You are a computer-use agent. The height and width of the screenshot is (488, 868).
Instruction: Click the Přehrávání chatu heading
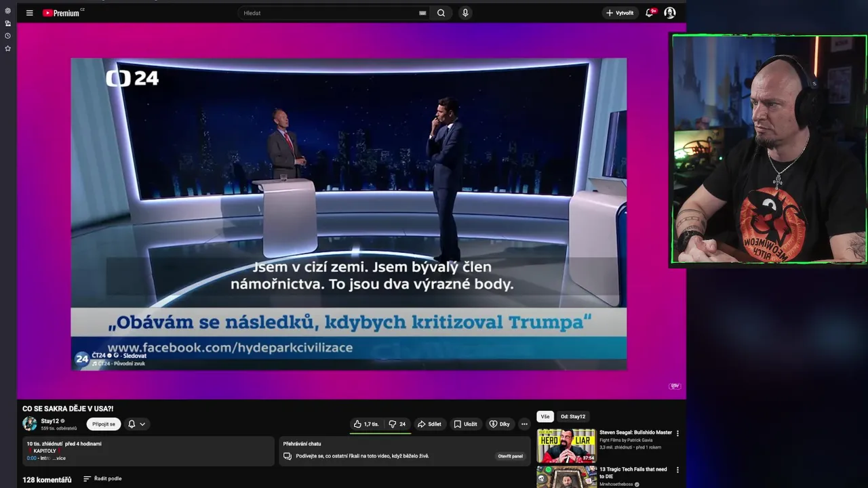pyautogui.click(x=302, y=444)
